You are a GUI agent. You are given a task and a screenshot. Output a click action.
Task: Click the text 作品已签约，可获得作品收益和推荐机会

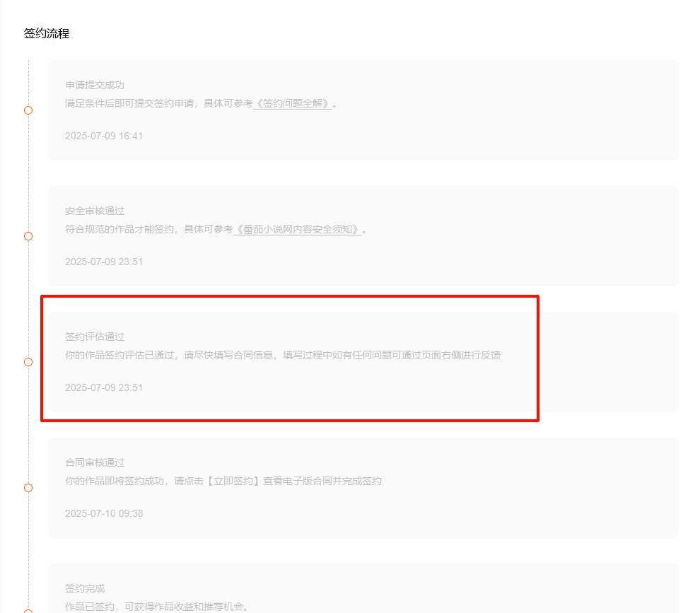click(x=157, y=607)
